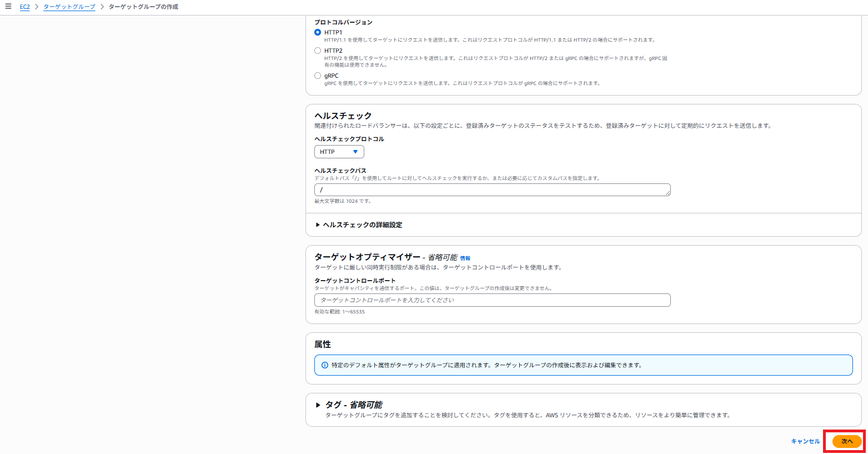Screen dimensions: 868x454
Task: Click the resize handle of ヘルスチェックパス box
Action: (668, 193)
